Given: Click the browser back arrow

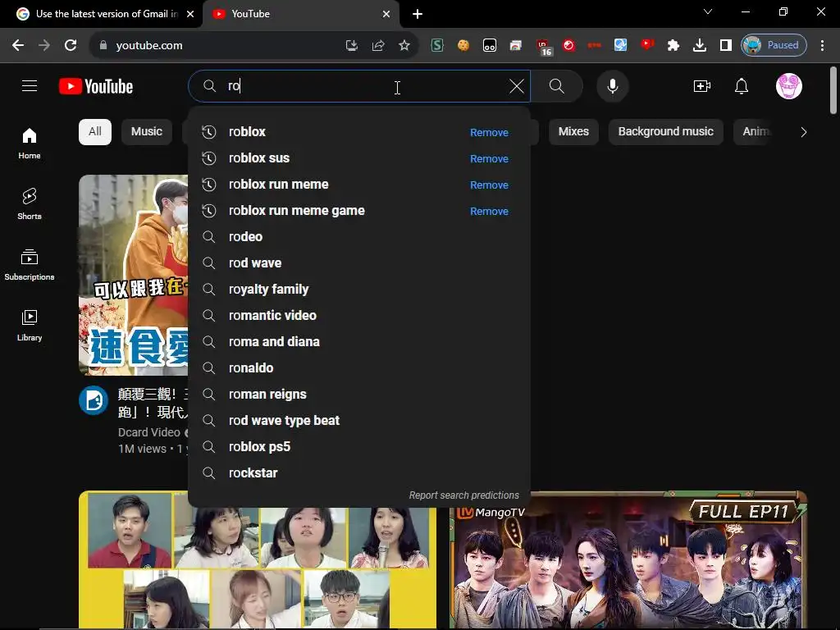Looking at the screenshot, I should 18,46.
